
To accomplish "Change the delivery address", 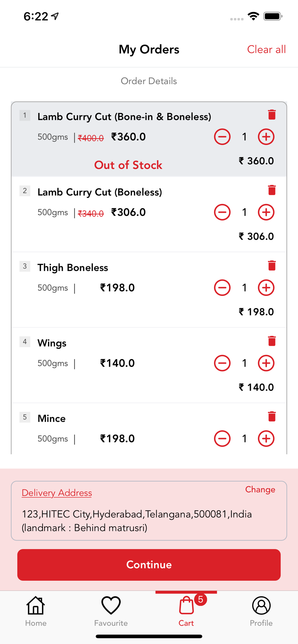I will pyautogui.click(x=260, y=489).
